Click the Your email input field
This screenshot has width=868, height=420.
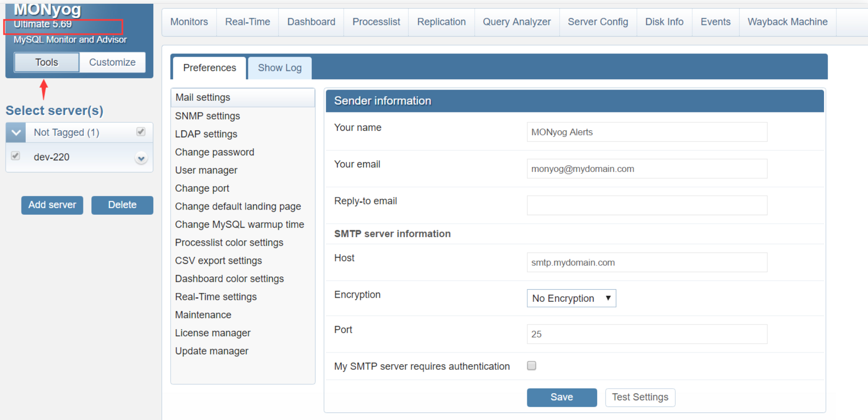point(647,169)
